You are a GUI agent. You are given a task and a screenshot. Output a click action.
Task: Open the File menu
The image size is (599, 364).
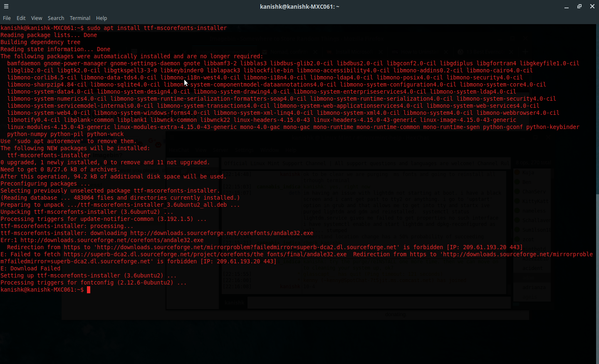pos(7,18)
